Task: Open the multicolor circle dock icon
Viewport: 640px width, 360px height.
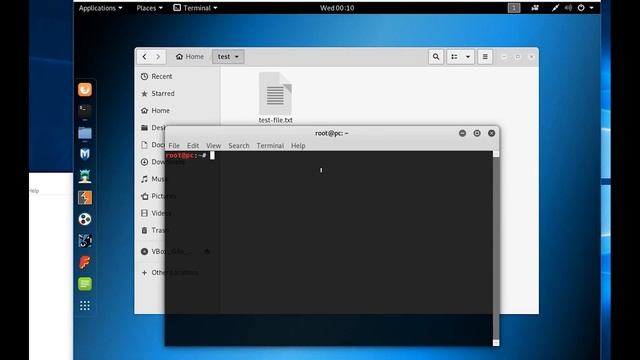Action: (x=85, y=219)
